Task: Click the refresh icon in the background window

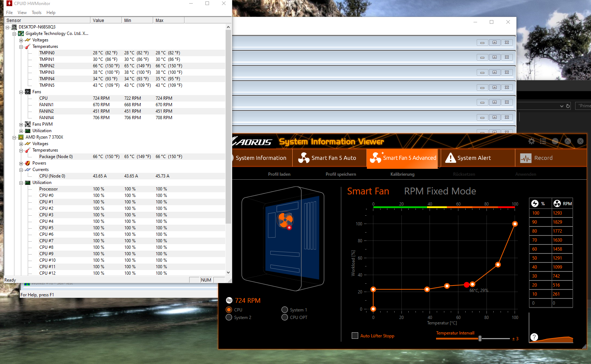Action: (x=568, y=106)
